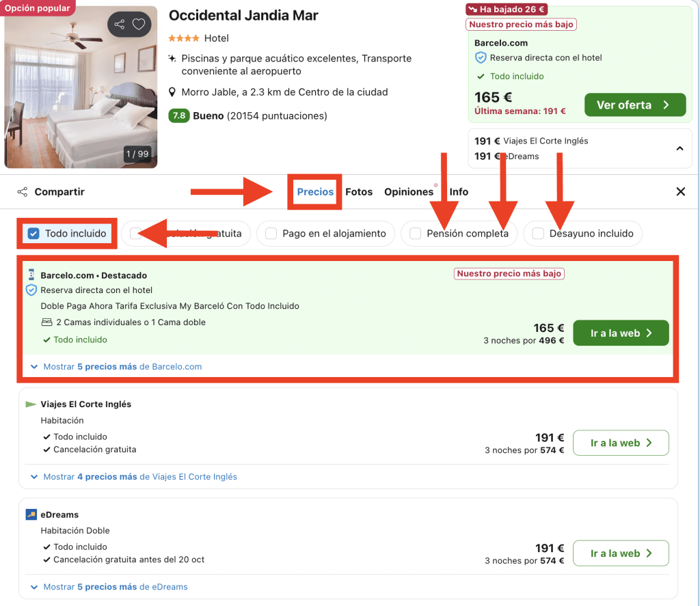Click the Compartir share icon
Viewport: 700px width, 606px height.
[x=23, y=192]
